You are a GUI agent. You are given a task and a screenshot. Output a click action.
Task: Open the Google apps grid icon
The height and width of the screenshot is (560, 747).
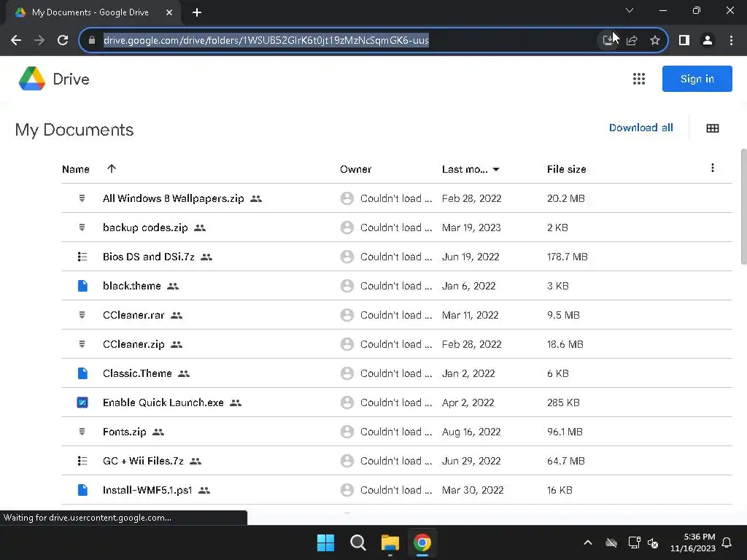tap(639, 79)
